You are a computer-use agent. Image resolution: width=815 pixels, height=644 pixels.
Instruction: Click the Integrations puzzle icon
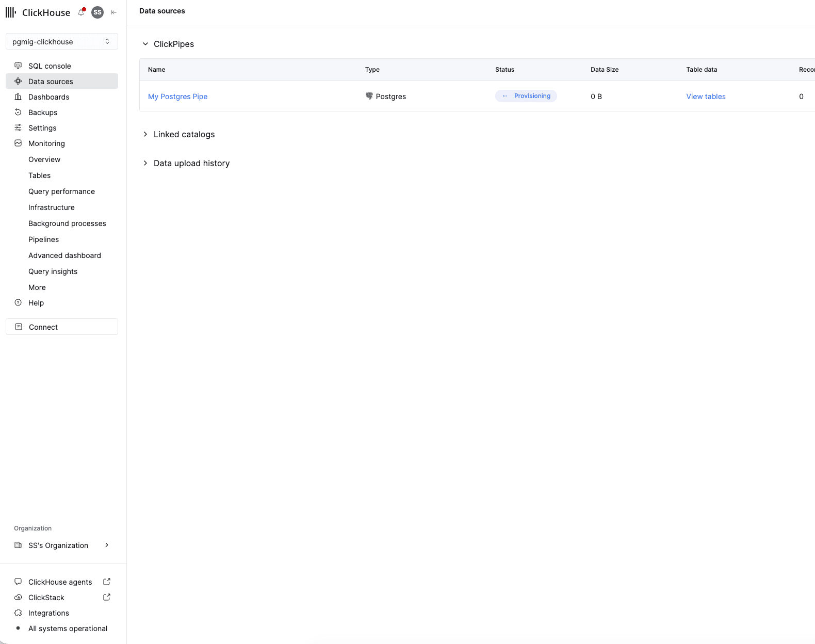tap(18, 613)
